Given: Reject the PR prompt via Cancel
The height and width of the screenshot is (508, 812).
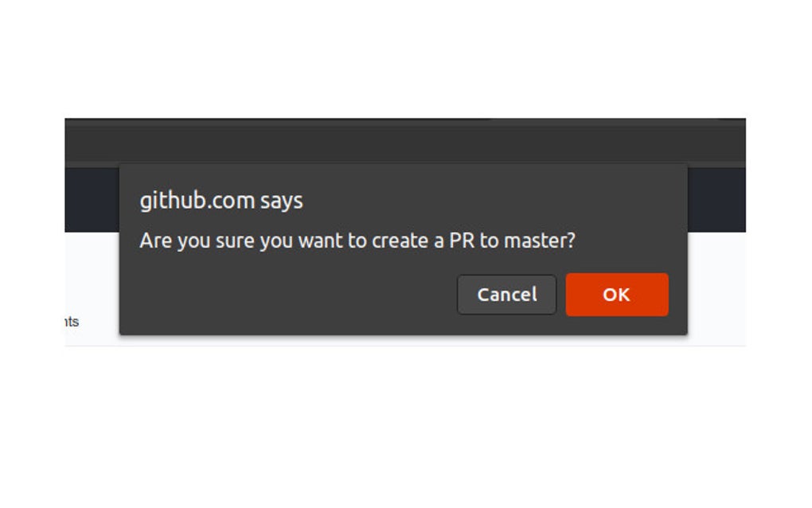Looking at the screenshot, I should [506, 294].
